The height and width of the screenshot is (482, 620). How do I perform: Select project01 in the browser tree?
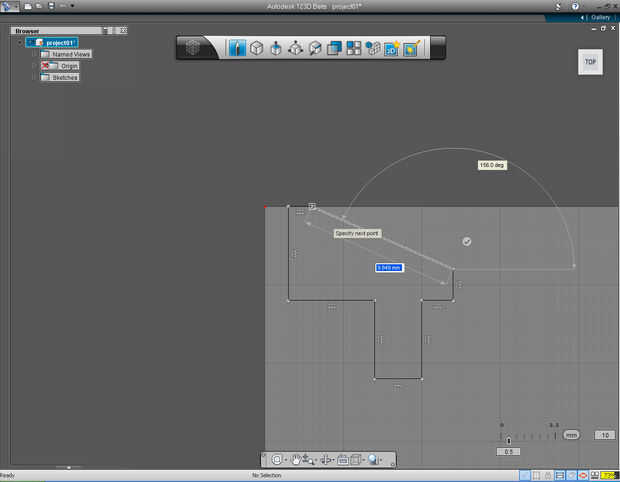[60, 43]
